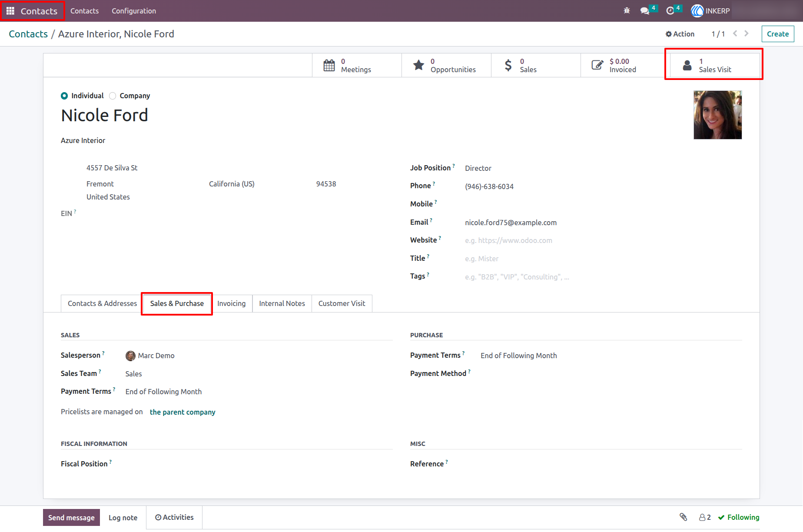Open the activities clock icon
This screenshot has height=532, width=803.
point(670,11)
